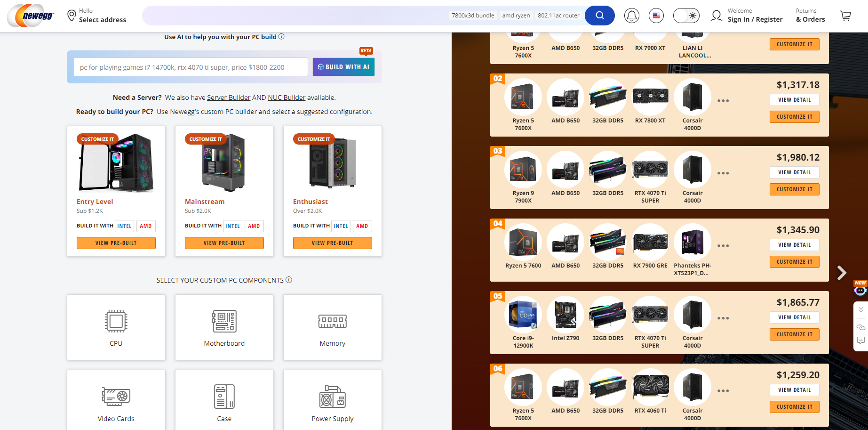The width and height of the screenshot is (868, 430).
Task: Click the Enthusiast case thumbnail
Action: (x=333, y=163)
